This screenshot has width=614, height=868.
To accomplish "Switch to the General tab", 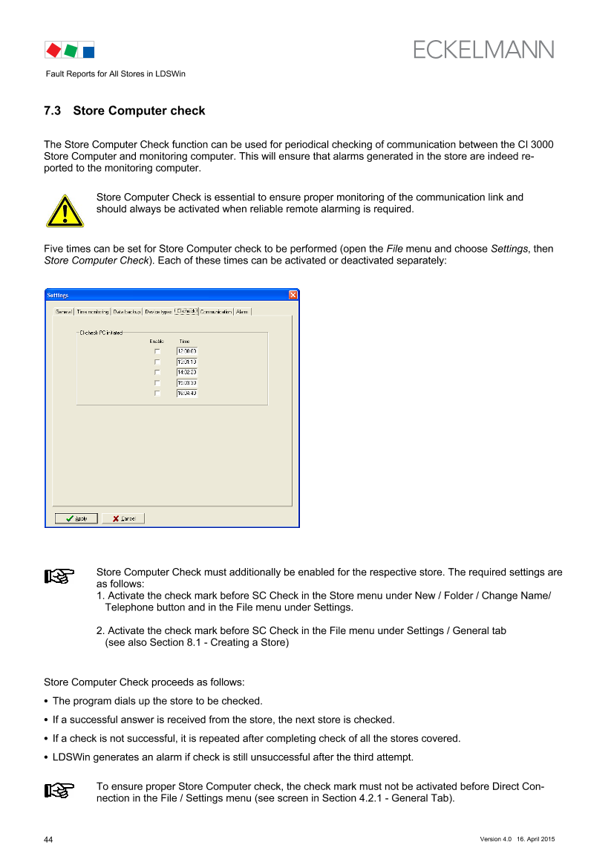I will pos(64,312).
